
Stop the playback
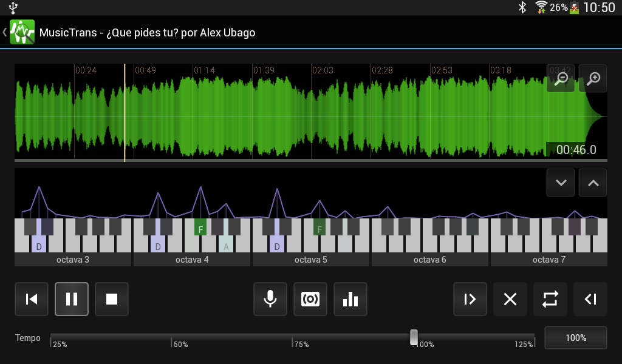[x=112, y=299]
